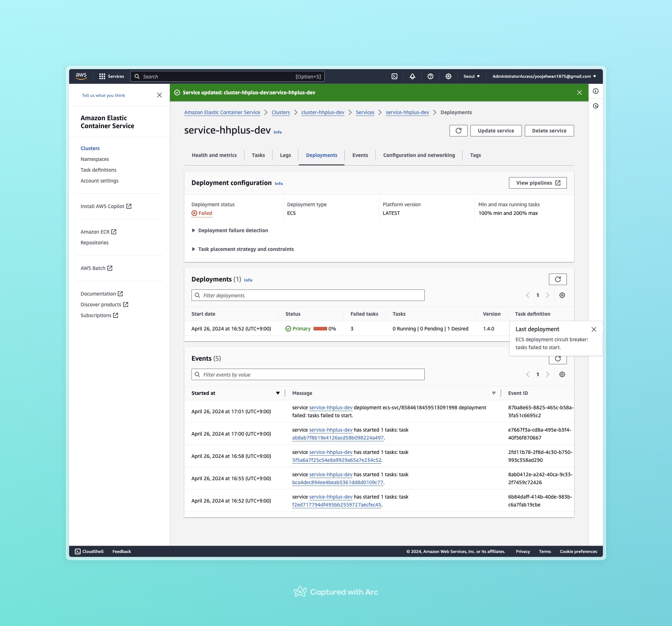Image resolution: width=672 pixels, height=626 pixels.
Task: Select the Deployments tab
Action: click(x=322, y=155)
